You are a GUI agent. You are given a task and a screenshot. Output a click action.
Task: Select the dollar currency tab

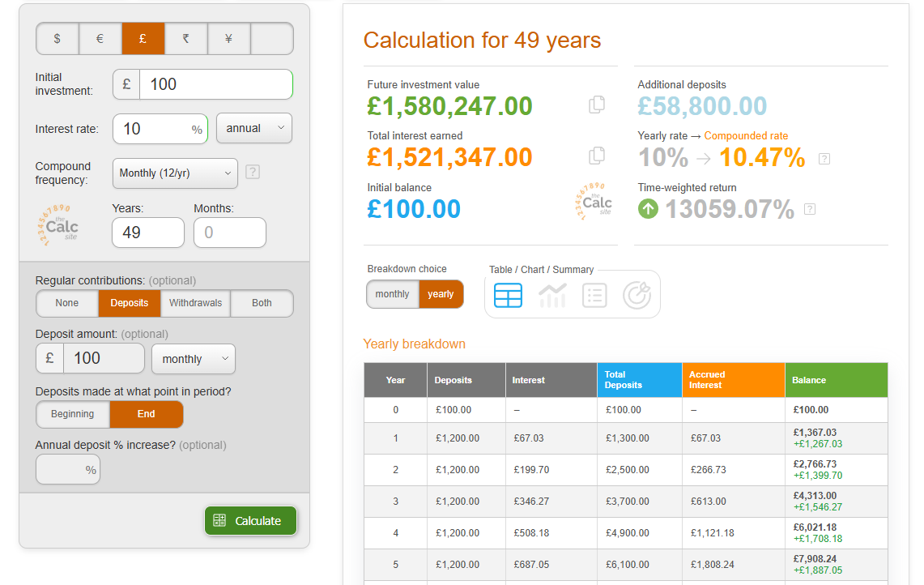pos(57,38)
